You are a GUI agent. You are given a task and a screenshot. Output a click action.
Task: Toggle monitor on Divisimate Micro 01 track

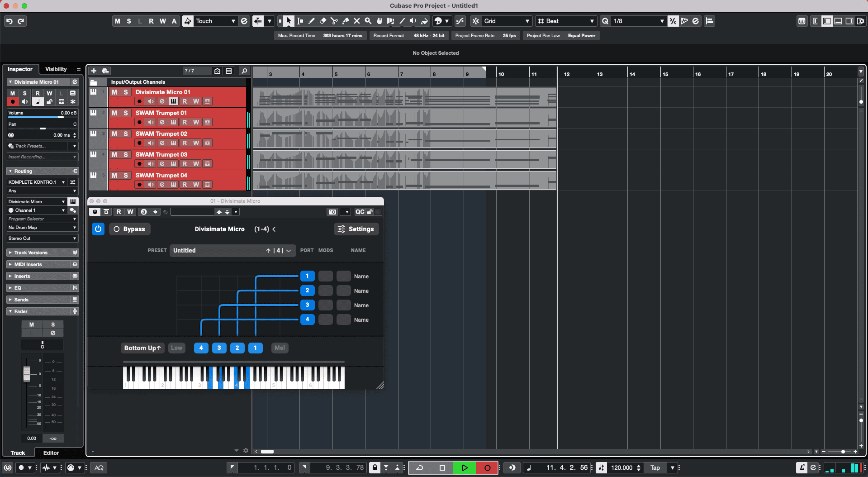click(151, 101)
